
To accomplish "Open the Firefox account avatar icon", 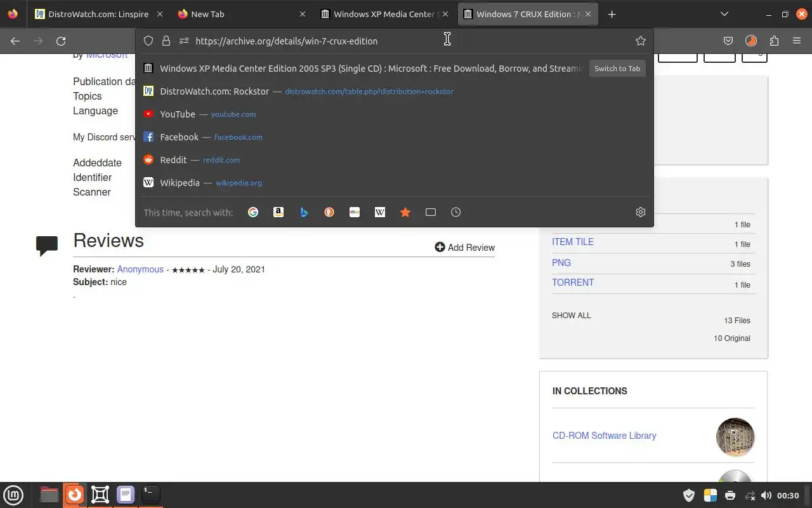I will [751, 41].
